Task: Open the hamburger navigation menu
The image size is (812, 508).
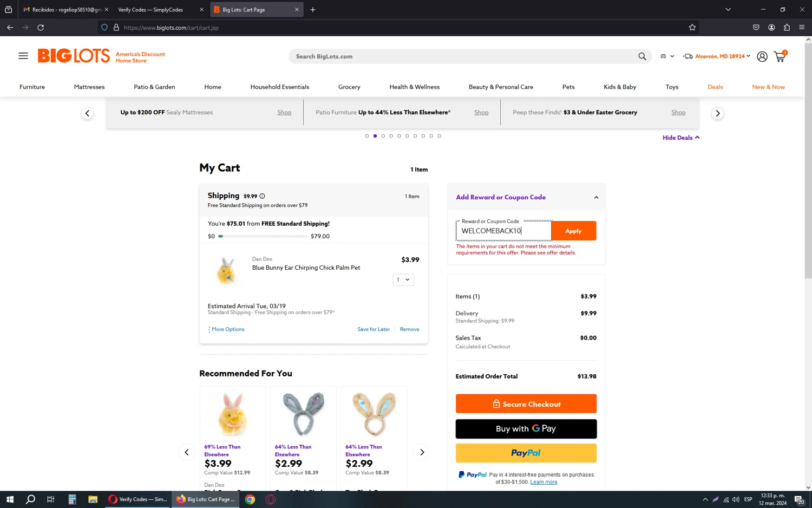Action: 23,56
